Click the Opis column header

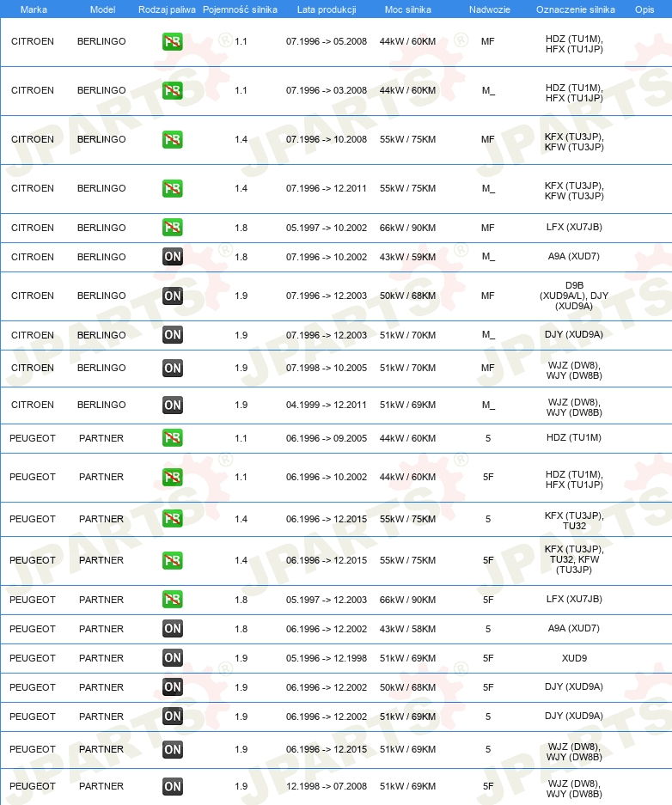(x=645, y=9)
